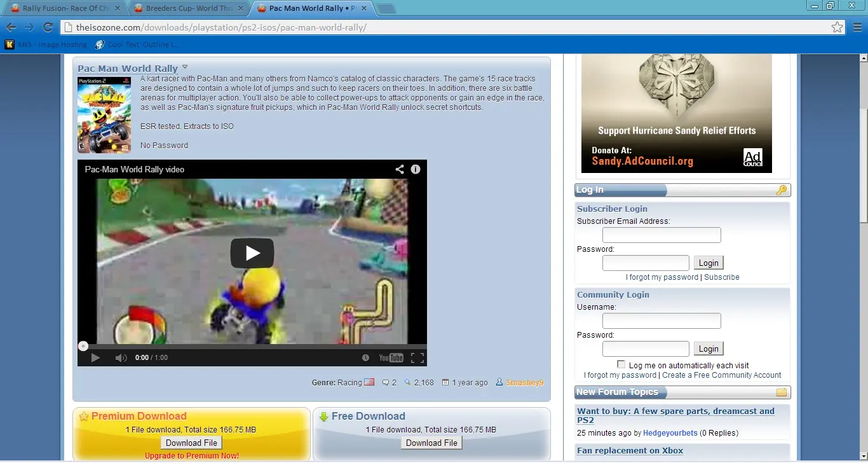This screenshot has height=463, width=868.
Task: Open the Hurricane Sandy relief ad
Action: 676,113
